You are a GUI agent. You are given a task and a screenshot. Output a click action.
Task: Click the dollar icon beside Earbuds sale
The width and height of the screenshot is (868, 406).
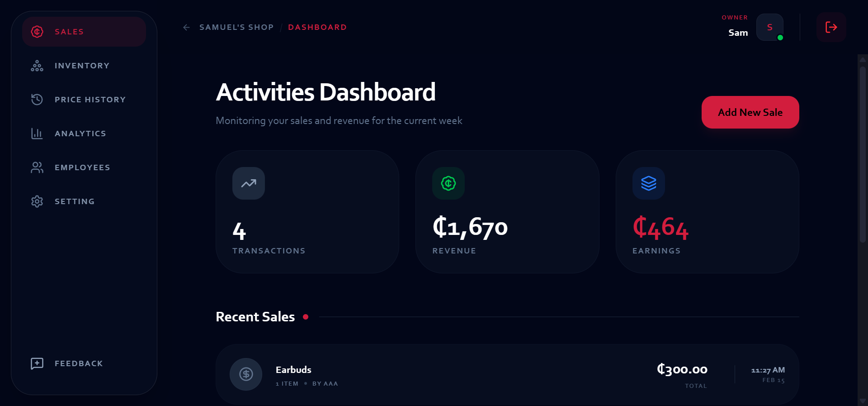(x=246, y=374)
